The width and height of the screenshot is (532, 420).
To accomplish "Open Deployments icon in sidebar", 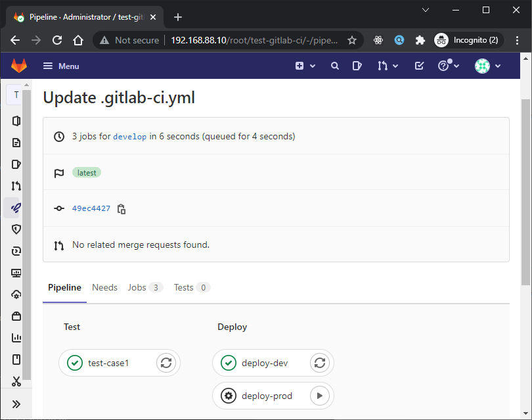I will pyautogui.click(x=16, y=251).
